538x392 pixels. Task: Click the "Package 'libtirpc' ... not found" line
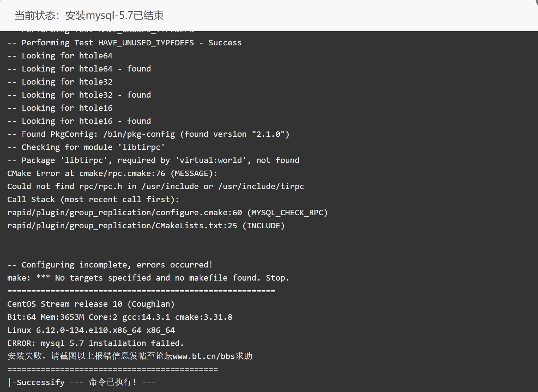pyautogui.click(x=153, y=160)
